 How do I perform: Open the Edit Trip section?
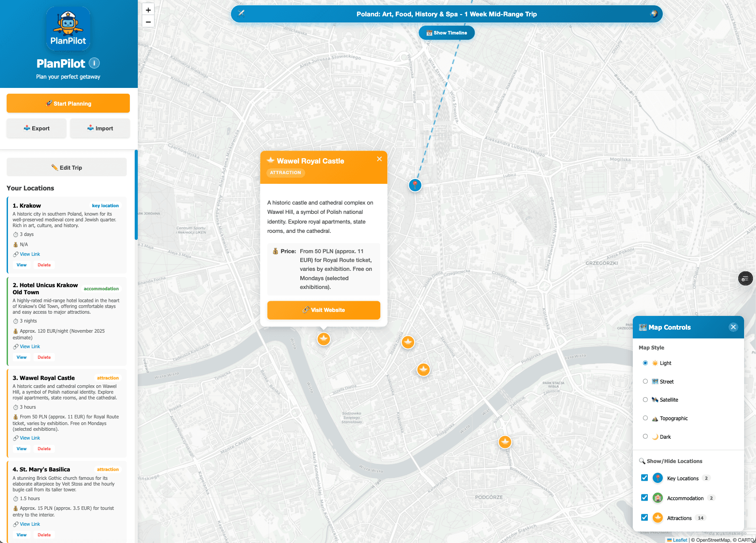click(x=67, y=167)
